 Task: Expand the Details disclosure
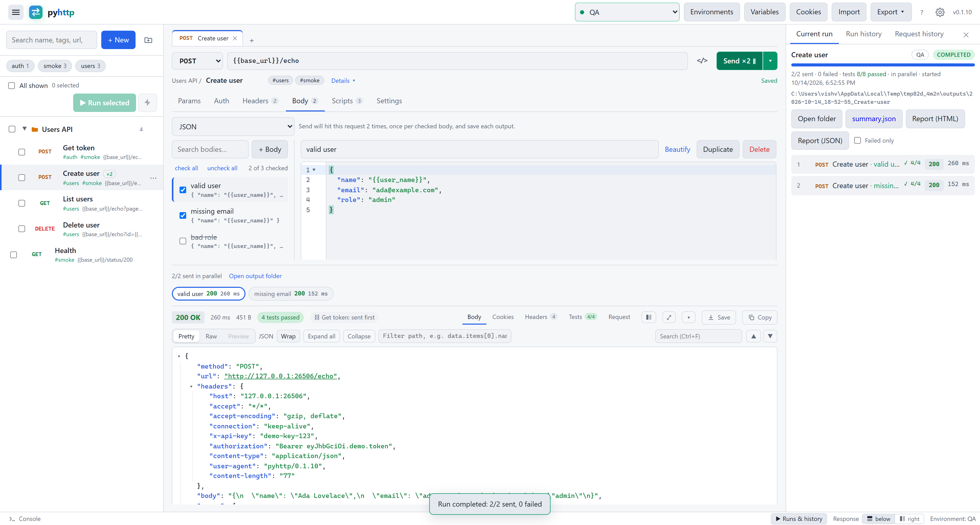(x=343, y=81)
